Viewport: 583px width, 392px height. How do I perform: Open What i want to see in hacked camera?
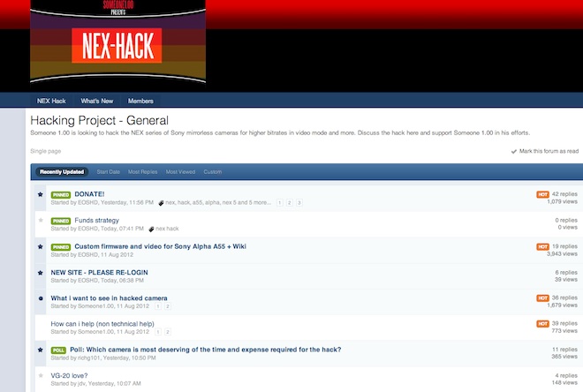(x=109, y=298)
